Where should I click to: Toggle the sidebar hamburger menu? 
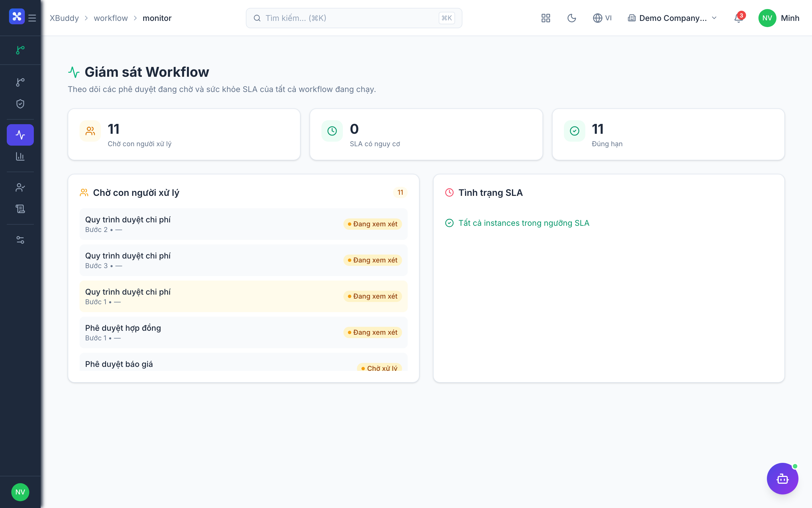(x=32, y=18)
